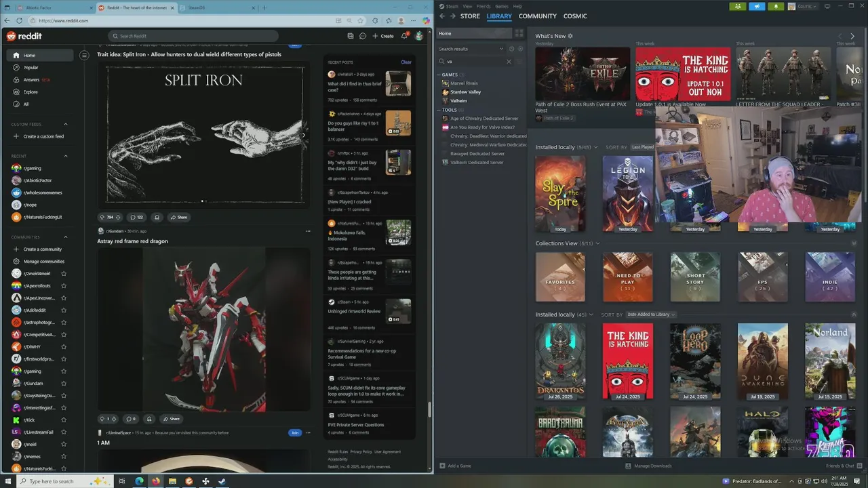The image size is (868, 488).
Task: Clear the Steam library search field
Action: point(509,61)
